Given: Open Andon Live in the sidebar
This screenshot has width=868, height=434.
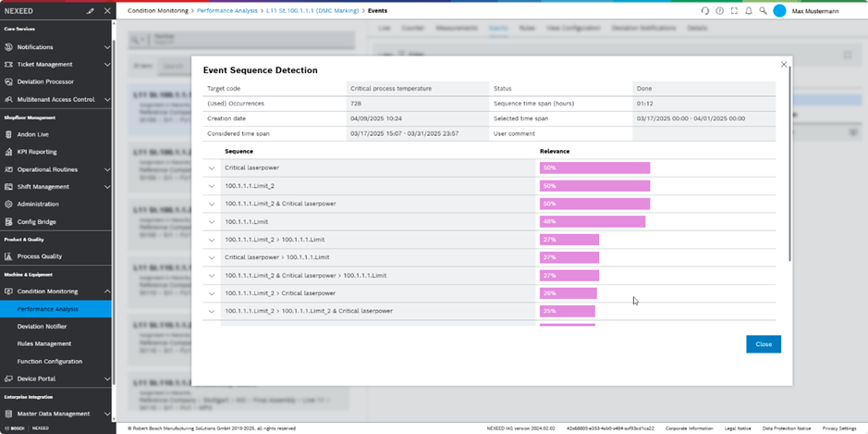Looking at the screenshot, I should [35, 134].
